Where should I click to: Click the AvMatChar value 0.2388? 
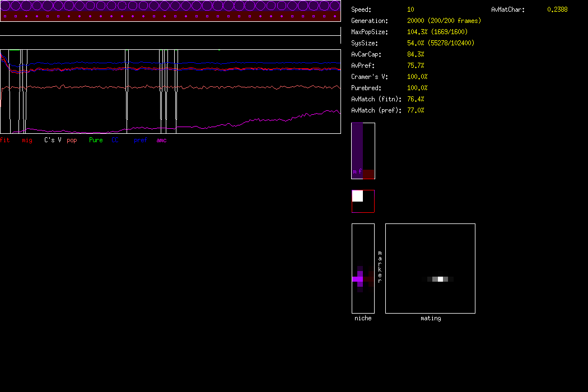[x=557, y=10]
